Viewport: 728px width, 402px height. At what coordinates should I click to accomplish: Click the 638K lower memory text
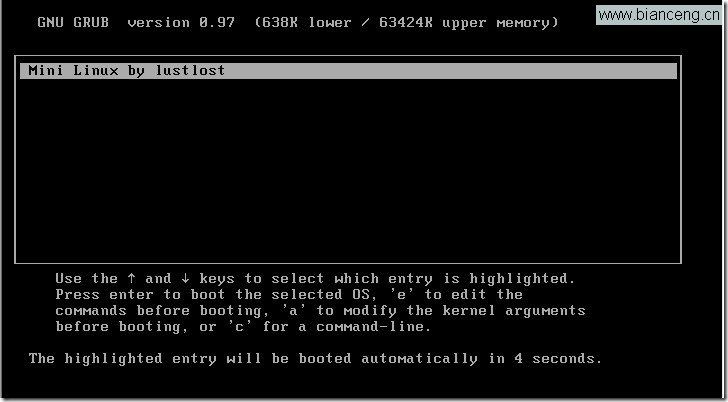click(307, 22)
